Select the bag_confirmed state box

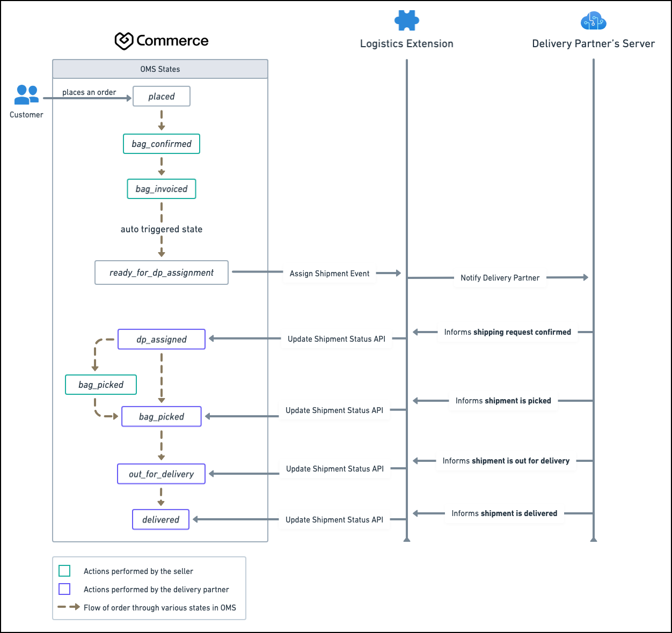coord(162,144)
